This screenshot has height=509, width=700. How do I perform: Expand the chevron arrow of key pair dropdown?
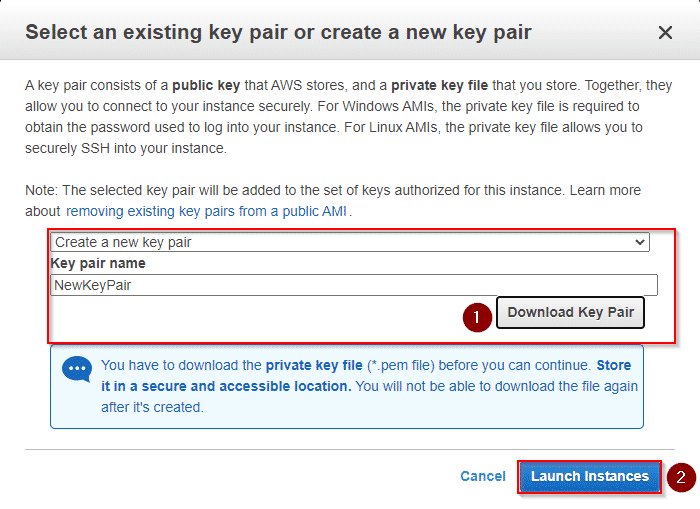coord(640,242)
